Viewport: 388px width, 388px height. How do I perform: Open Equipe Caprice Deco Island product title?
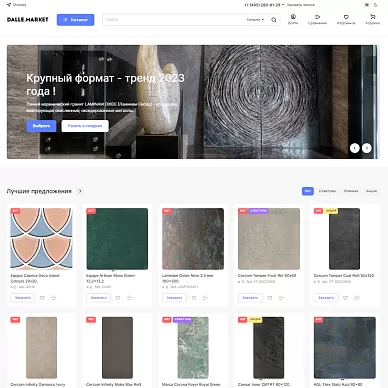tap(35, 278)
